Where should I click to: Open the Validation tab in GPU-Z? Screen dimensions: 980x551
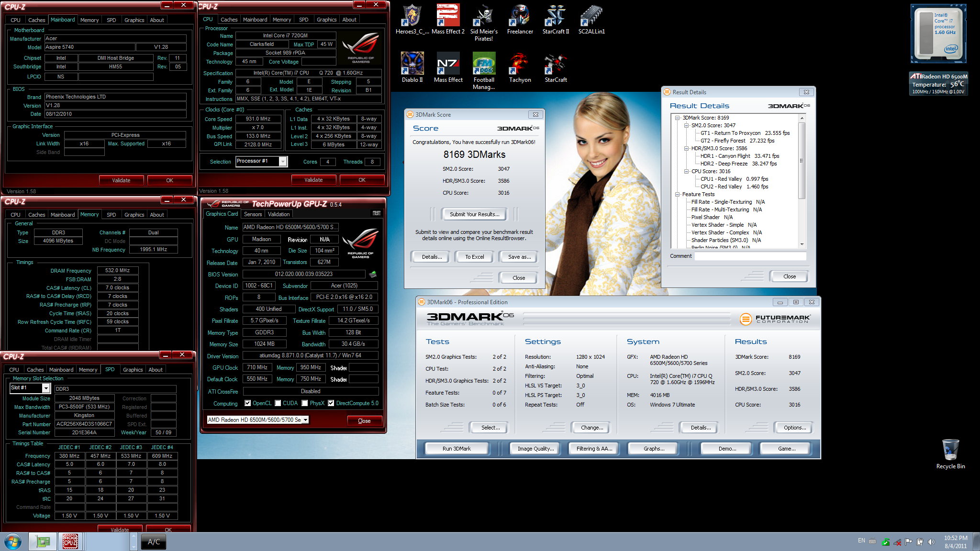pyautogui.click(x=278, y=214)
